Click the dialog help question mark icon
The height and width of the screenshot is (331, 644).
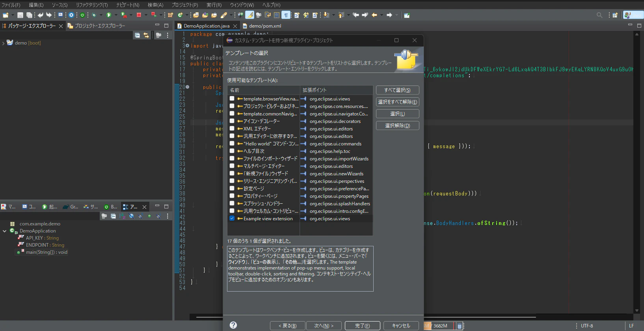click(233, 325)
